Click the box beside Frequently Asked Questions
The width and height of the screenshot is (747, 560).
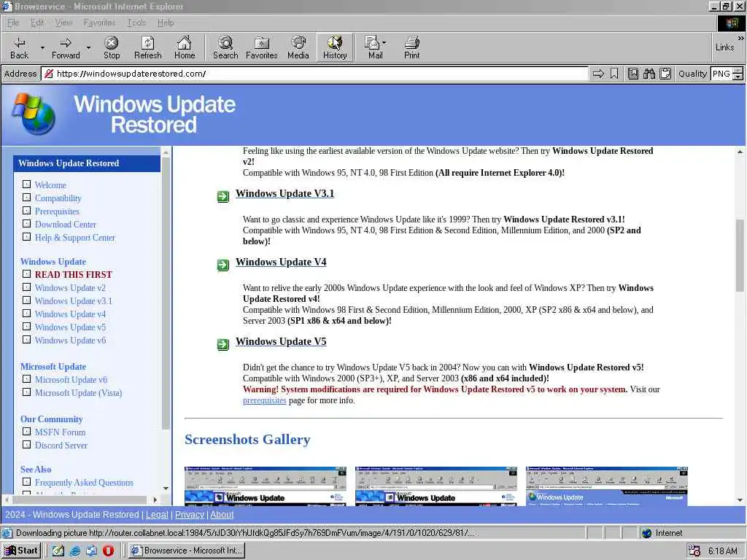(27, 482)
